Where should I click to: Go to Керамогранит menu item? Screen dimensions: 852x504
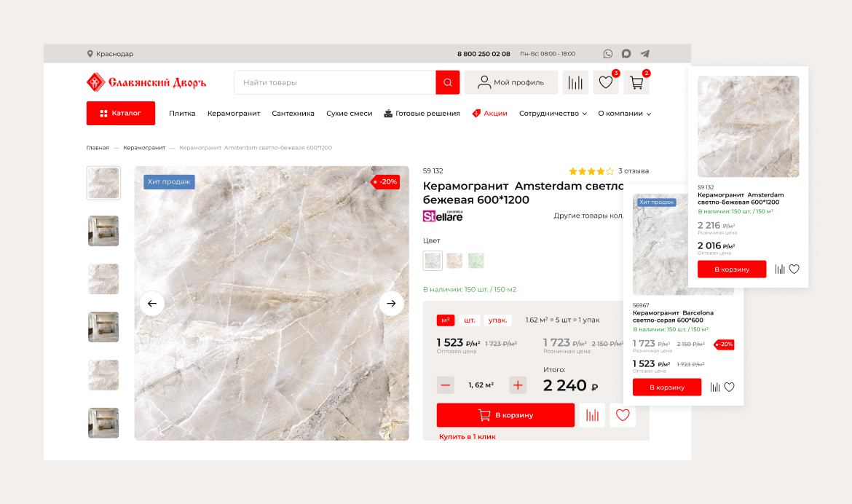[234, 114]
